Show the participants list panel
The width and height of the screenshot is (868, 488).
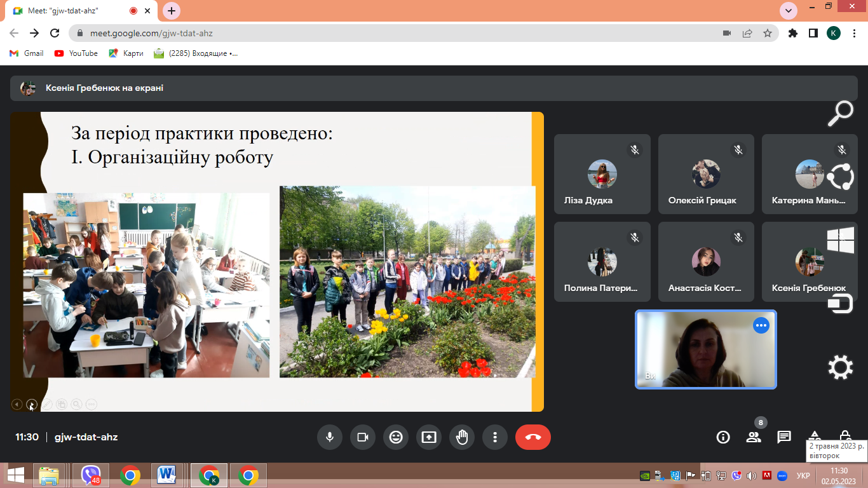tap(754, 437)
